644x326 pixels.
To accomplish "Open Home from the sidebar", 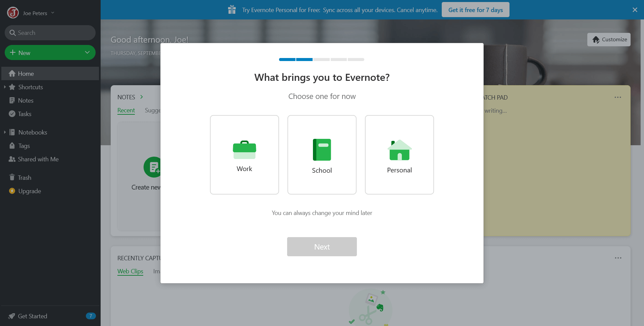I will click(x=26, y=74).
